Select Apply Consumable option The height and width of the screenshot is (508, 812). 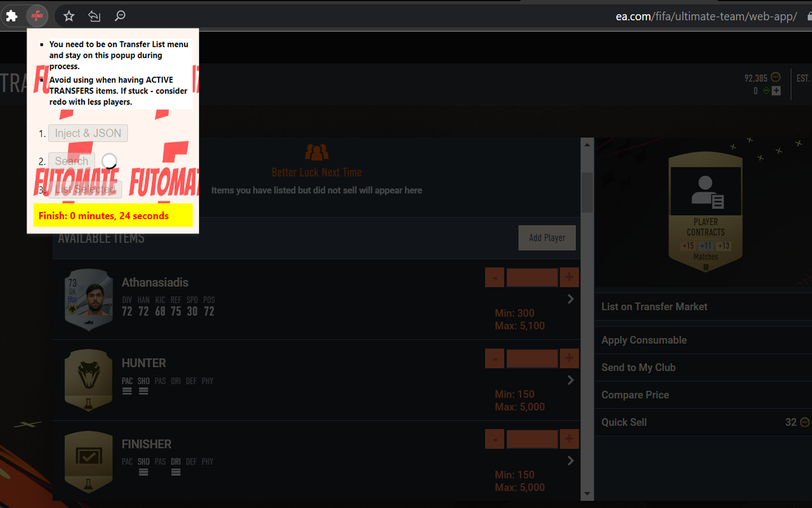point(704,340)
